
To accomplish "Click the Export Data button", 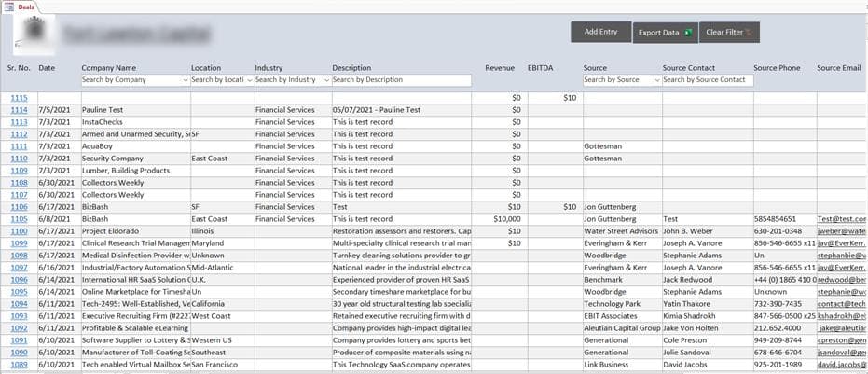I will (x=665, y=33).
